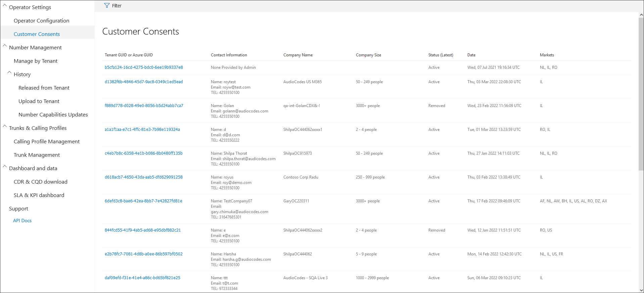Screen dimensions: 644x293
Task: Open the API Docs link
Action: (22, 221)
